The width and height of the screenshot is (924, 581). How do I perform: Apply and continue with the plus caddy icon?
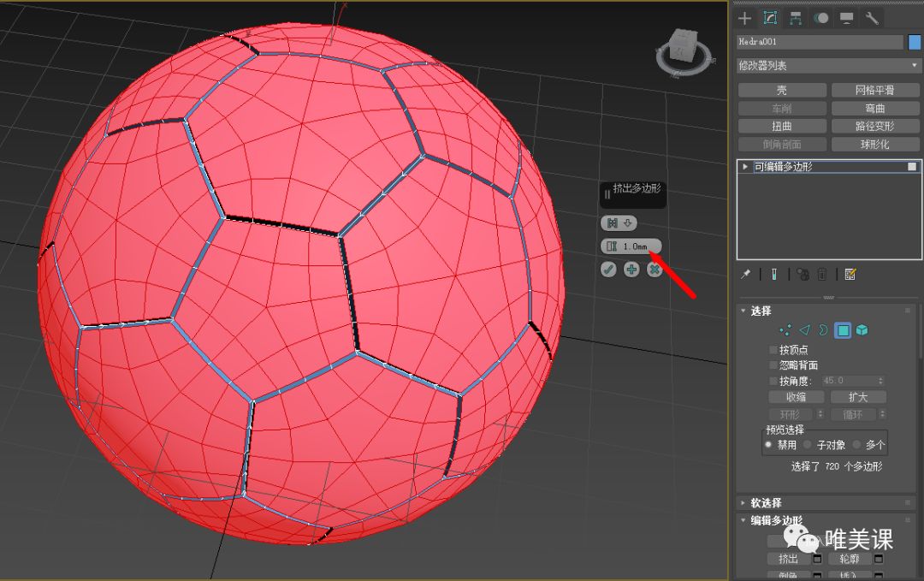coord(631,269)
